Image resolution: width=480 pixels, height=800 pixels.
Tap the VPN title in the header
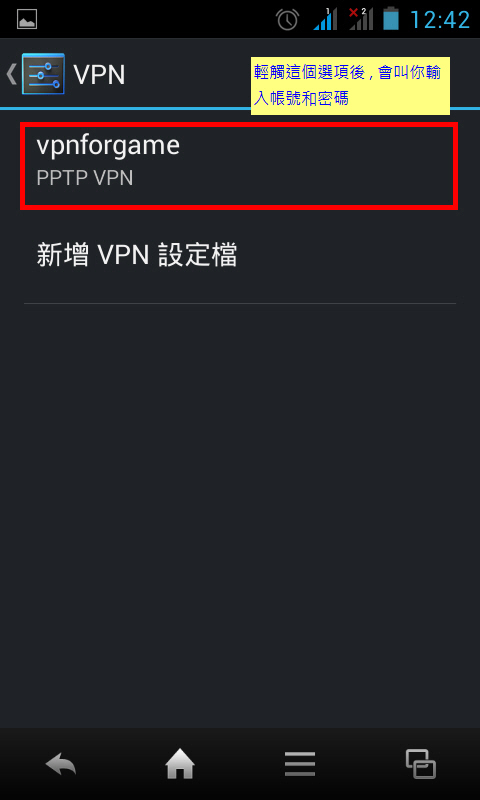coord(99,75)
